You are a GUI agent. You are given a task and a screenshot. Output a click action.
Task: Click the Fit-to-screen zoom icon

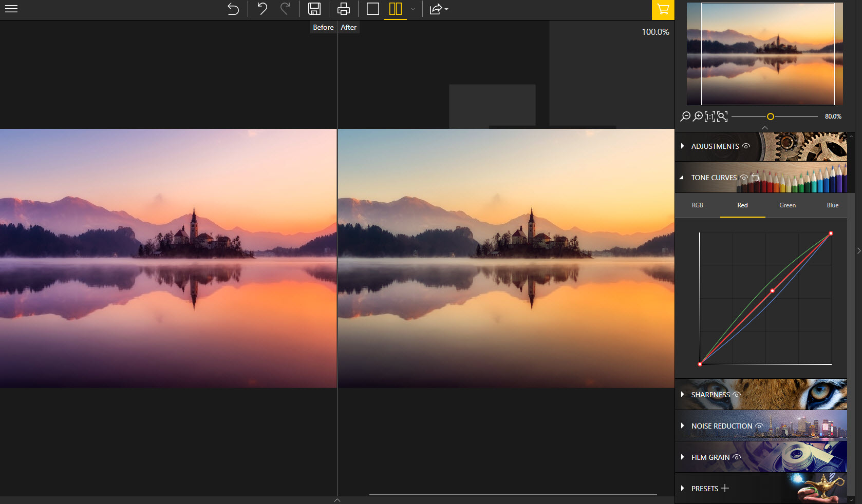coord(722,117)
